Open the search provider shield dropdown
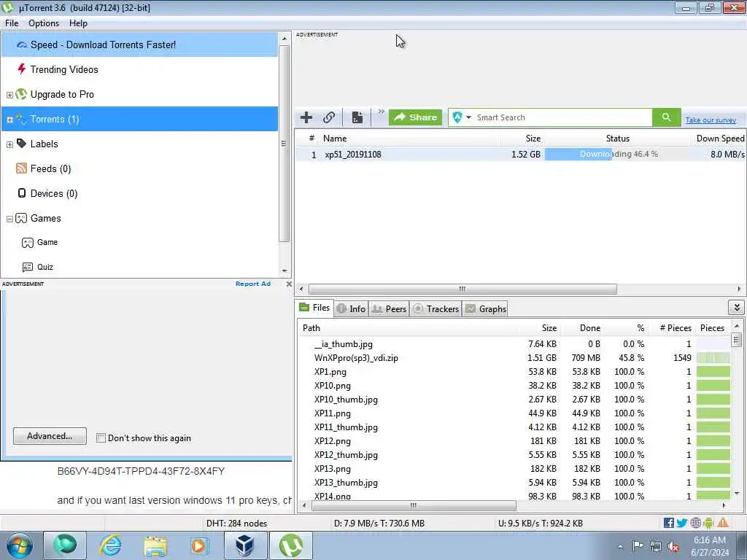The image size is (747, 560). pyautogui.click(x=462, y=117)
